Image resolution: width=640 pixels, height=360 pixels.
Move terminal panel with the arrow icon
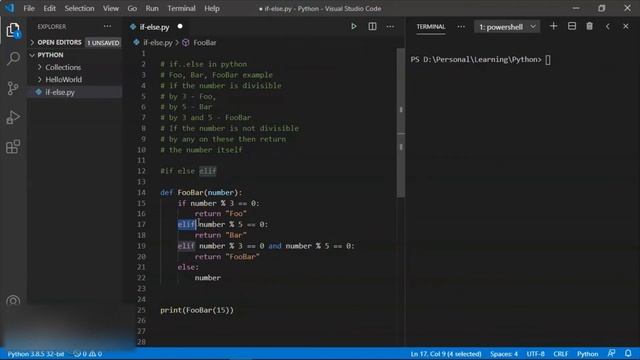click(x=608, y=27)
